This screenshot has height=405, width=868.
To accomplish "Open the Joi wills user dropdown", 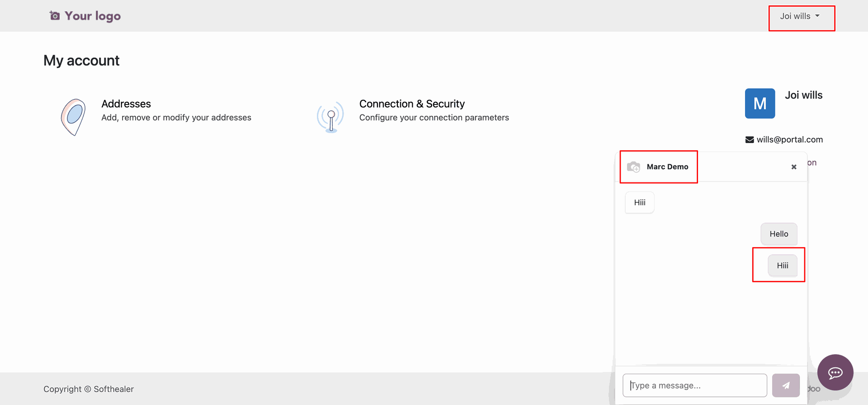I will pyautogui.click(x=799, y=16).
